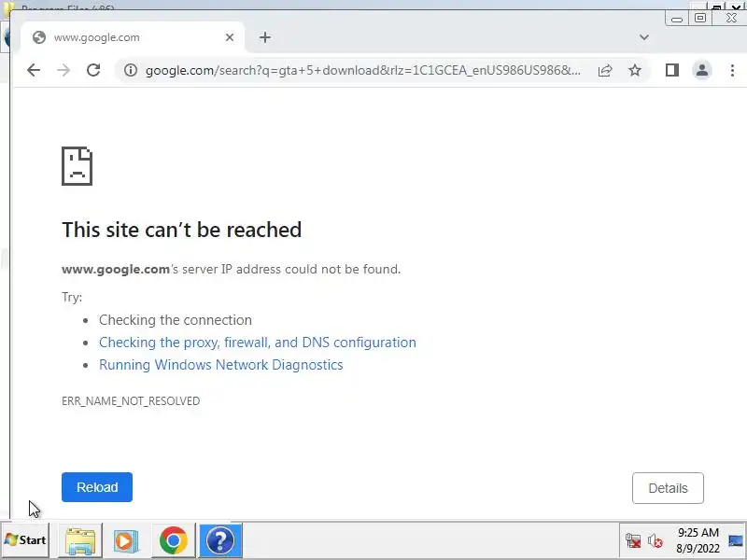747x560 pixels.
Task: Select the ERR_NAME_NOT_RESOLVED text
Action: point(131,401)
